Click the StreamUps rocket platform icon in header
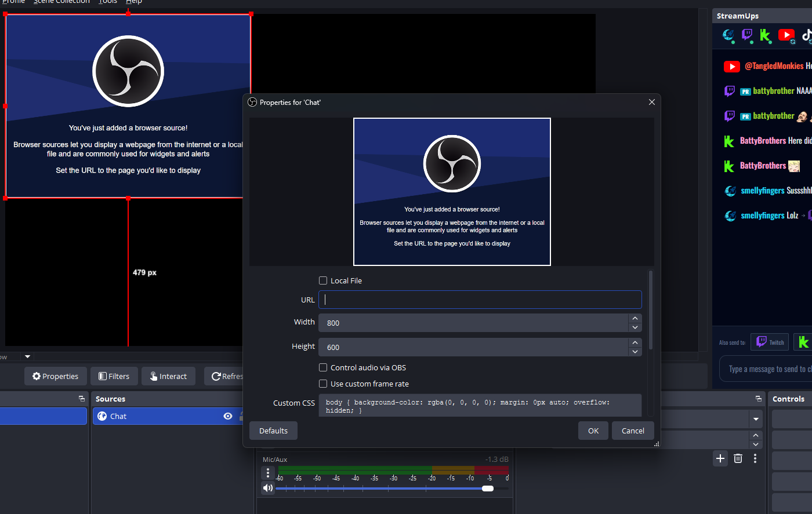Screen dimensions: 812x514 pos(728,35)
